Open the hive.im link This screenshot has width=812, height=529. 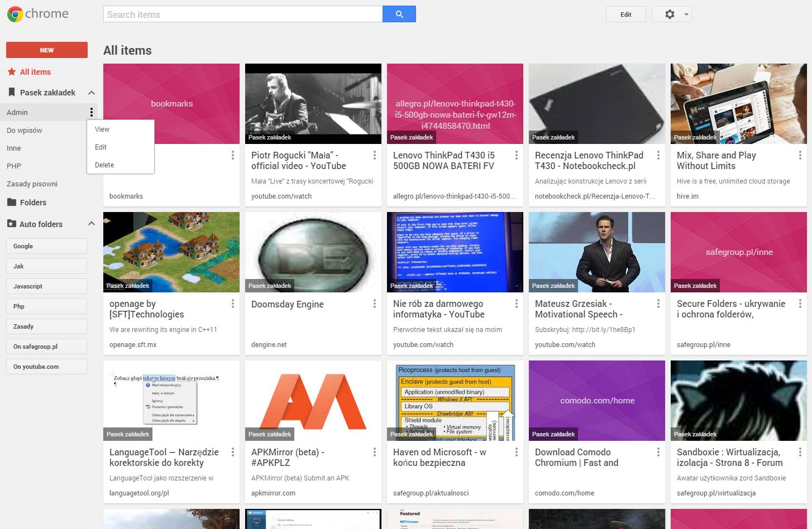point(687,196)
